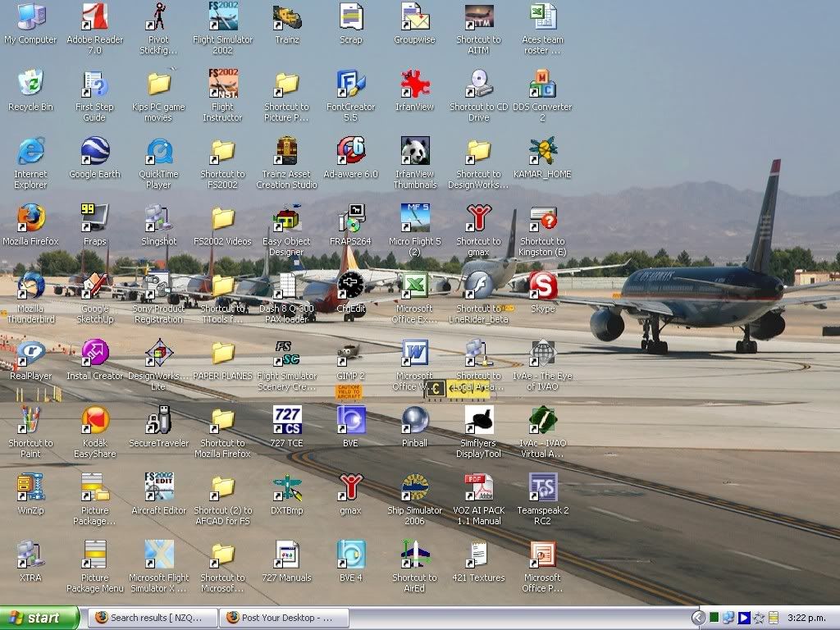Open the GIMP 2 shortcut
This screenshot has height=630, width=840.
[x=350, y=354]
